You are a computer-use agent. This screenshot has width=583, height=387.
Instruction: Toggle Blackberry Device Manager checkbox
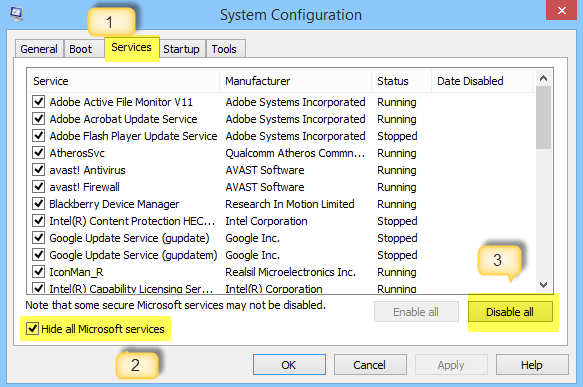pyautogui.click(x=39, y=204)
